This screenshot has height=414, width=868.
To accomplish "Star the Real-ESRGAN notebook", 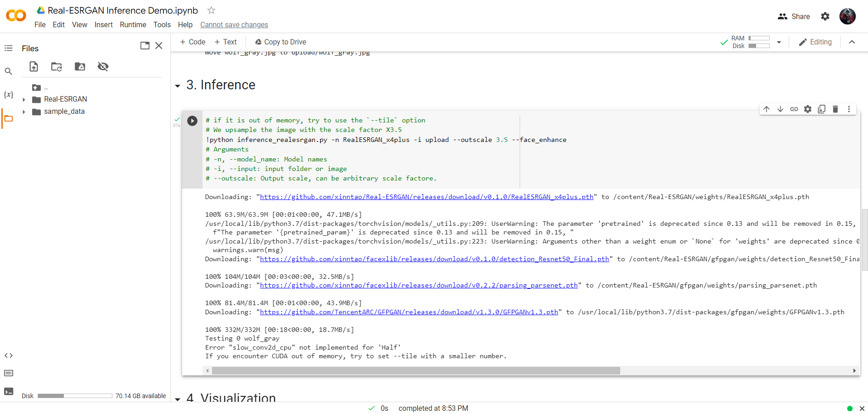I will point(211,10).
